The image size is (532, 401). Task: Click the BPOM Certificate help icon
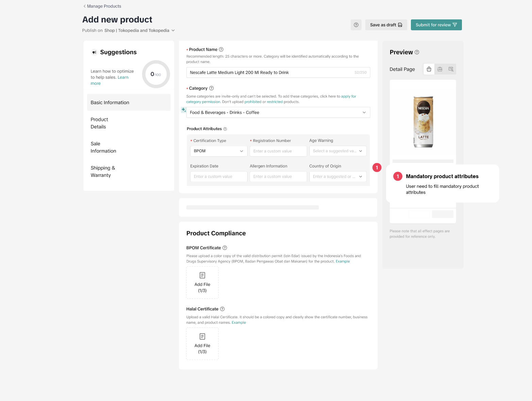225,248
